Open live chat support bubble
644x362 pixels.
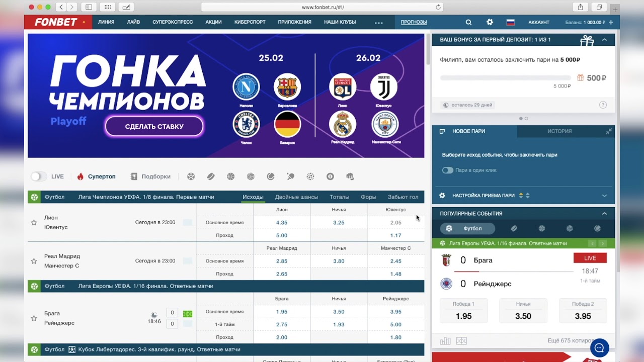coord(599,348)
